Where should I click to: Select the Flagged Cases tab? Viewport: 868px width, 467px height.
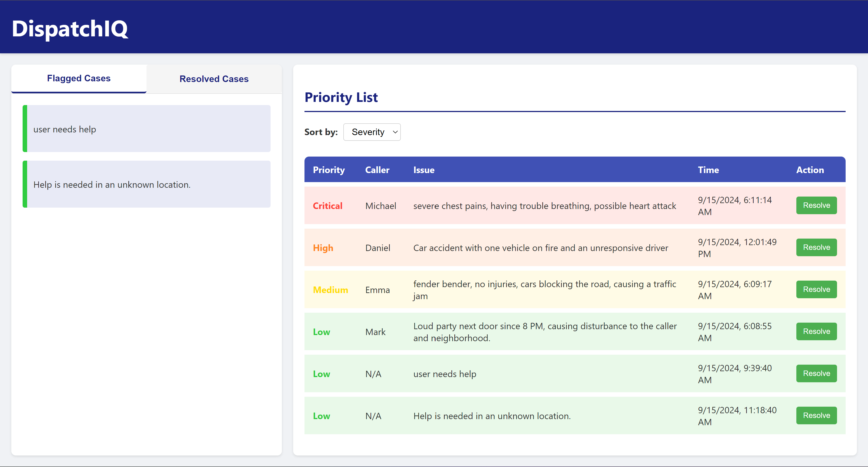pyautogui.click(x=79, y=78)
